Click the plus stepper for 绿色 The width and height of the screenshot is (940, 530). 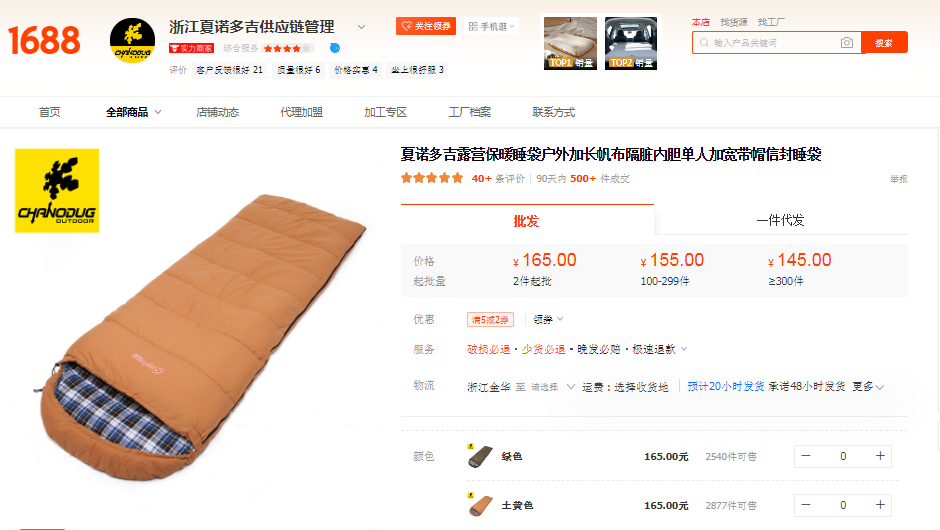(x=879, y=456)
